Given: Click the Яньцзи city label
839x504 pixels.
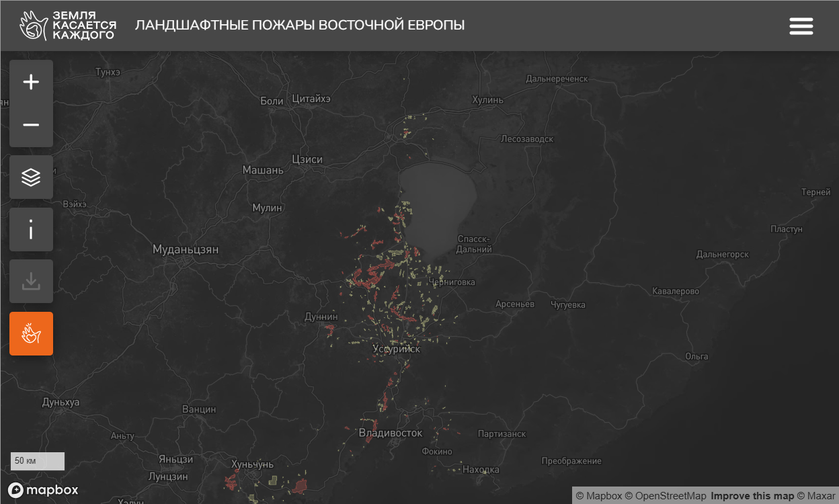Looking at the screenshot, I should [176, 459].
